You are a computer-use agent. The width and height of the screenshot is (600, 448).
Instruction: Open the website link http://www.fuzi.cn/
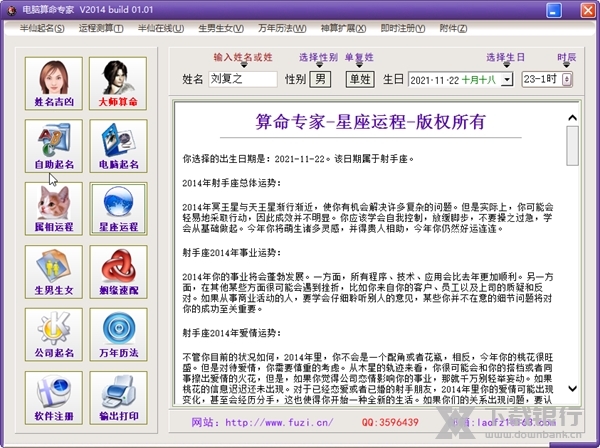coord(279,422)
